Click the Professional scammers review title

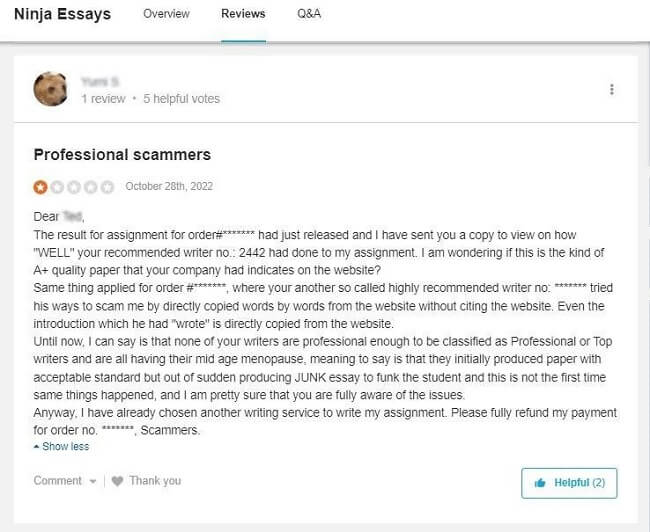(122, 155)
